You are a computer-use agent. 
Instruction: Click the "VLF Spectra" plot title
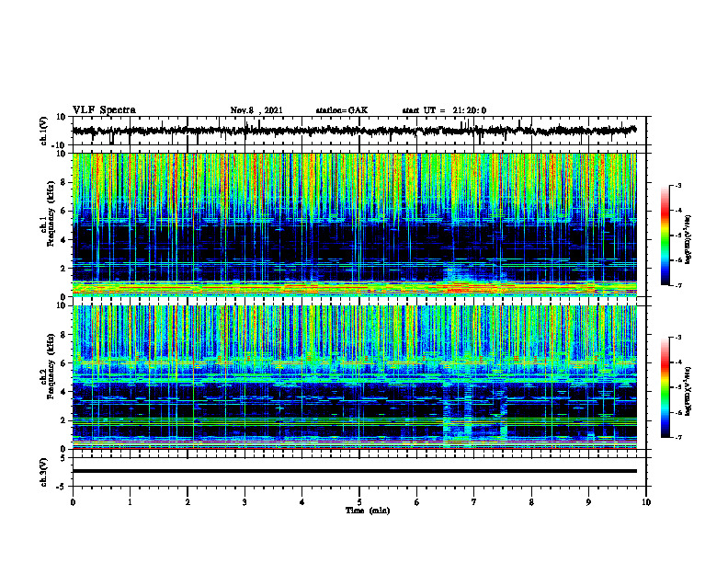(x=104, y=110)
